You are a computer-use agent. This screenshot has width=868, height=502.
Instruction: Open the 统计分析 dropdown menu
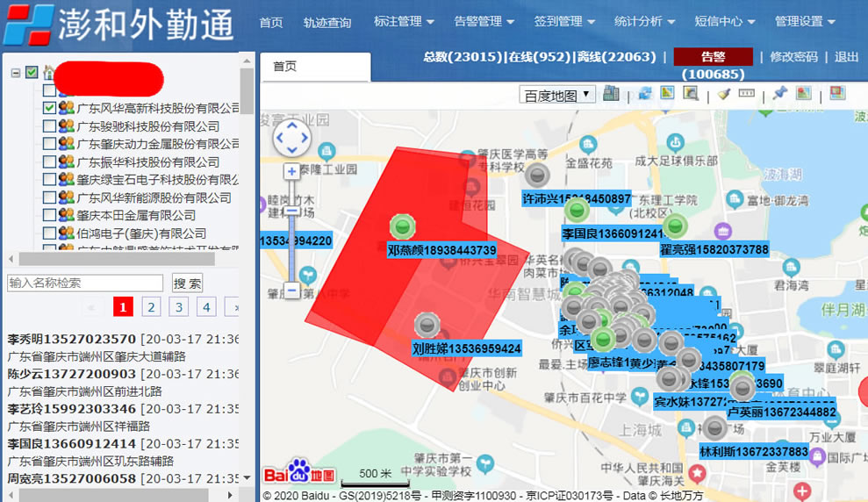(x=644, y=22)
